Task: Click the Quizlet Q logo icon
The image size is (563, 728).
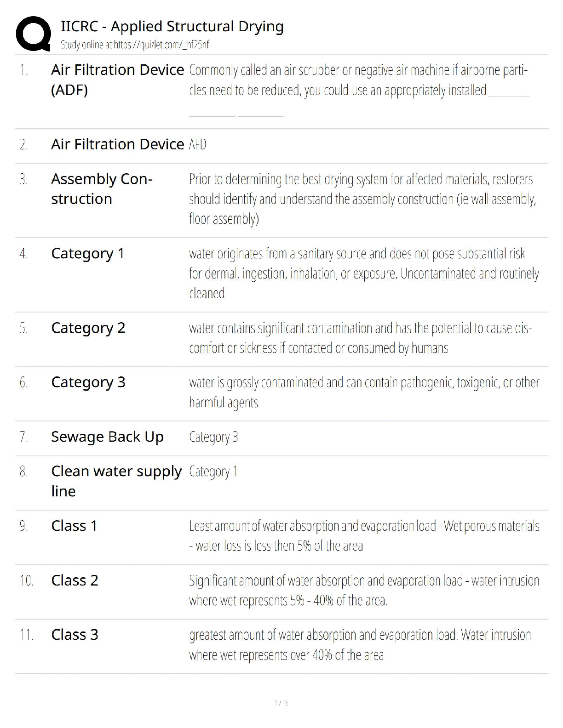Action: 33,34
